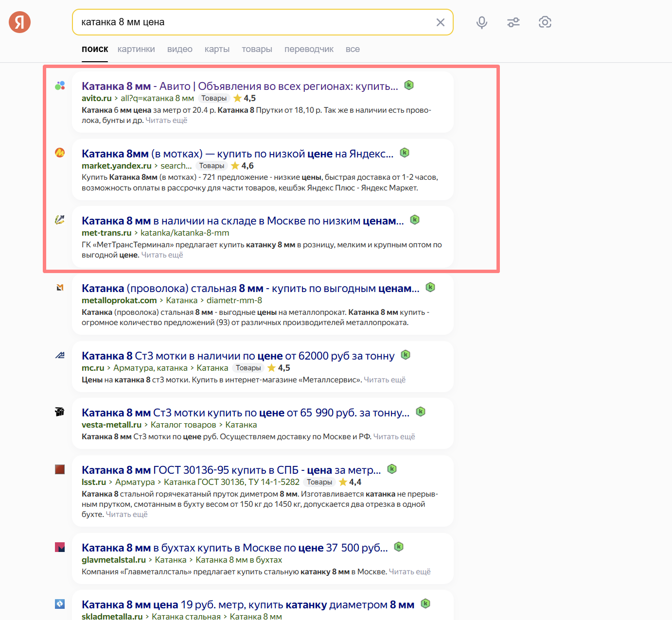
Task: Click the avito.ru favicon
Action: click(x=60, y=86)
